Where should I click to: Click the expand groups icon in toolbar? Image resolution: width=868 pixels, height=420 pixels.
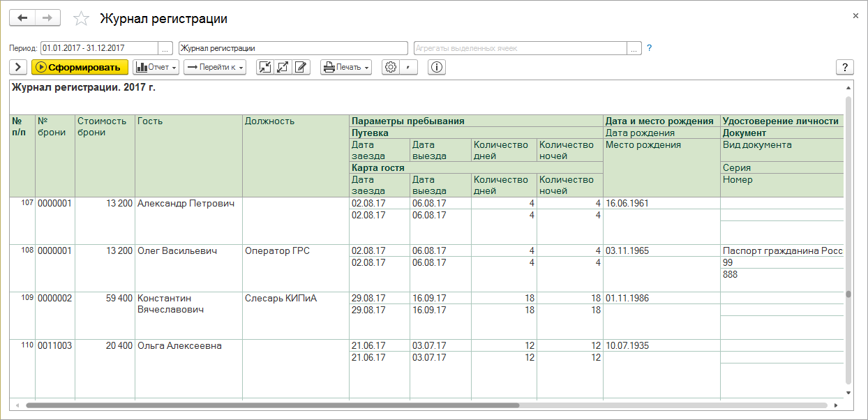tap(283, 67)
